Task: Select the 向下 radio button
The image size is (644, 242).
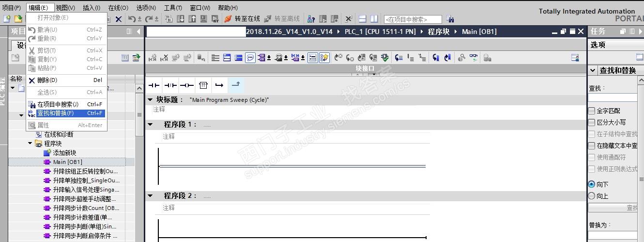Action: pyautogui.click(x=592, y=184)
